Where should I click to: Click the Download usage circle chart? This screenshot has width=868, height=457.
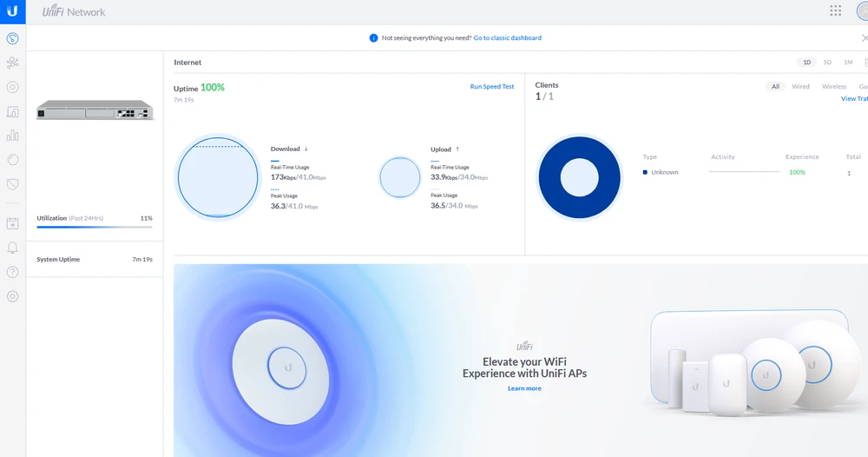pos(218,177)
